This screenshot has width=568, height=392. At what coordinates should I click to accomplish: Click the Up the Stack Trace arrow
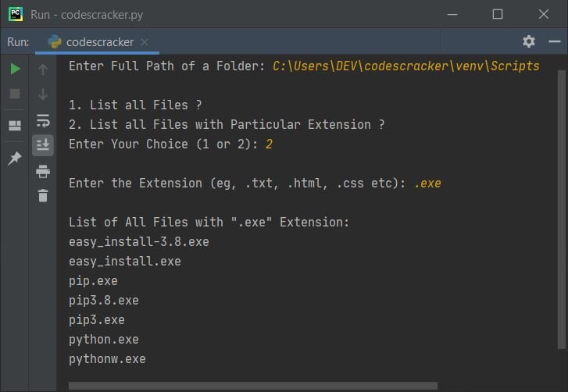(x=43, y=69)
